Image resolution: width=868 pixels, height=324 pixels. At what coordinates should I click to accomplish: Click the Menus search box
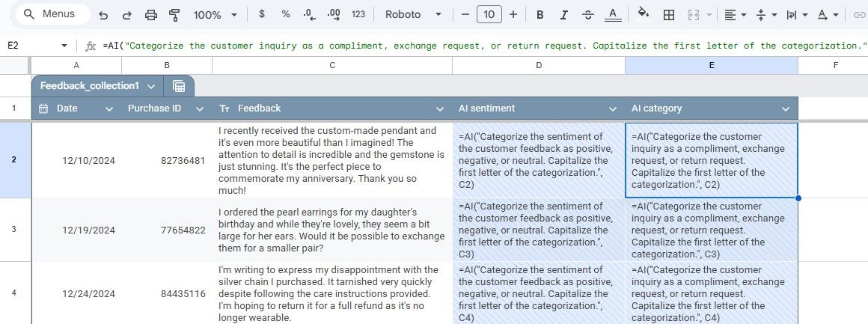pyautogui.click(x=53, y=14)
